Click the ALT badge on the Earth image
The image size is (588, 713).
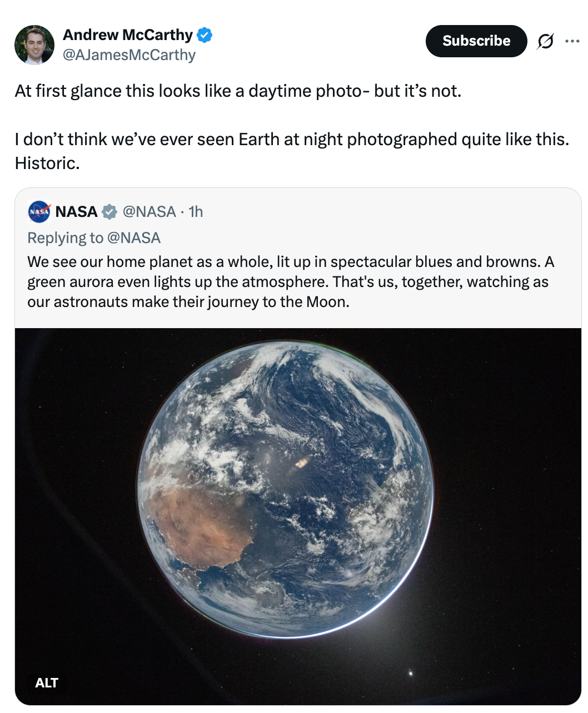[x=47, y=683]
